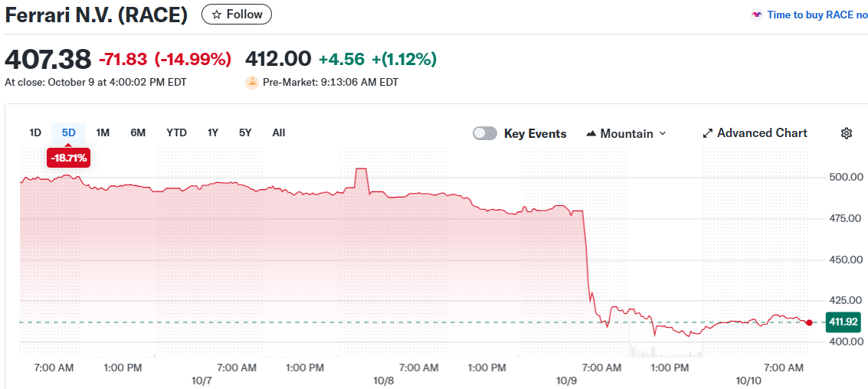Click the pink icon beside Time to buy RACE
868x389 pixels.
(757, 15)
